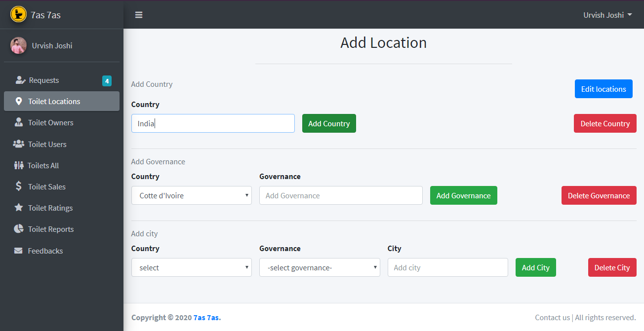
Task: Click the Add Country button
Action: [x=329, y=123]
